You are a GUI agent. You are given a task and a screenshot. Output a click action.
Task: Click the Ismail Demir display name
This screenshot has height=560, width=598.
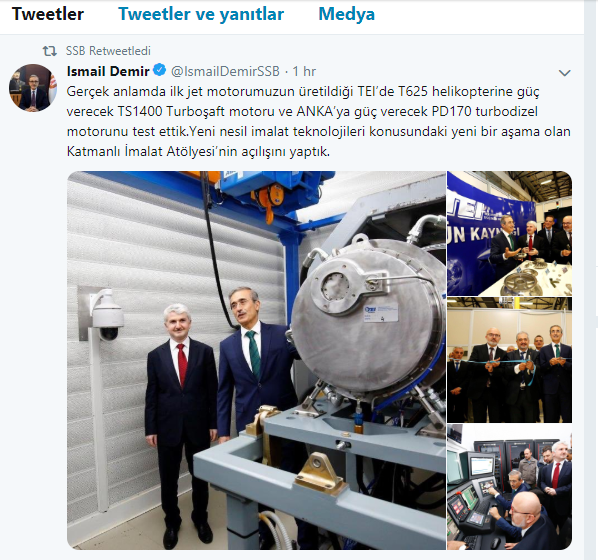(108, 71)
